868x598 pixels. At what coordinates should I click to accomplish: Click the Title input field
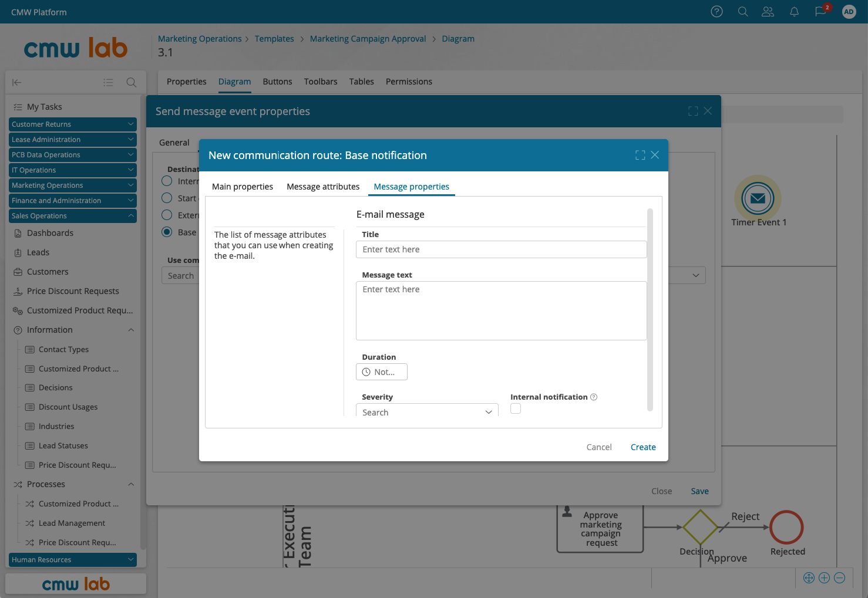pyautogui.click(x=501, y=249)
